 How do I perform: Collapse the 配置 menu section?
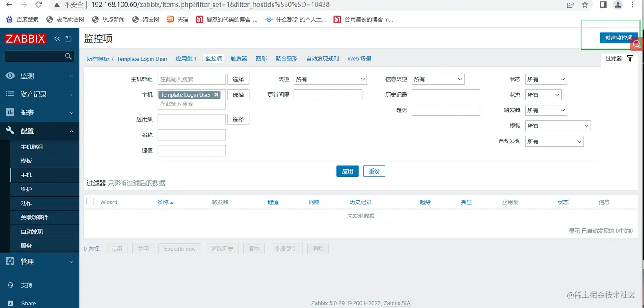pyautogui.click(x=40, y=131)
